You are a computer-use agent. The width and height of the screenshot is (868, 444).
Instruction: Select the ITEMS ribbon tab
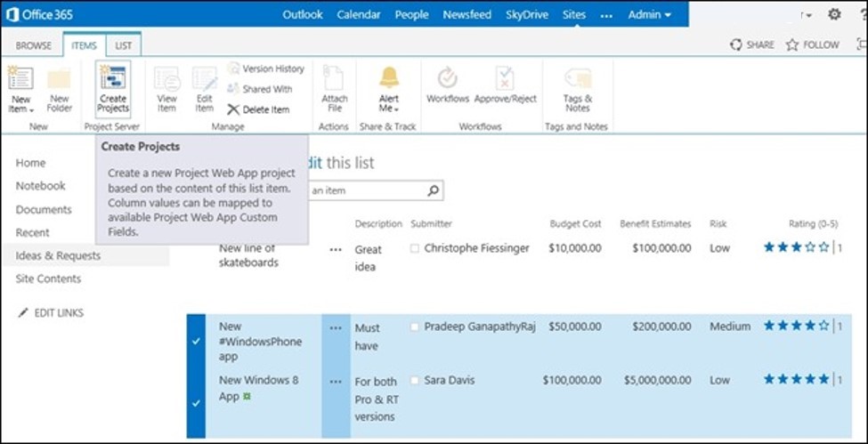pos(85,45)
